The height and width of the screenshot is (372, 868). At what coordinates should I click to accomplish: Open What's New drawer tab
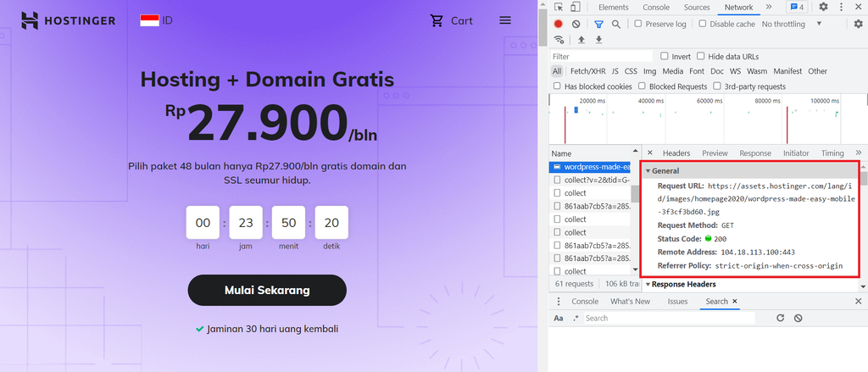[x=630, y=301]
